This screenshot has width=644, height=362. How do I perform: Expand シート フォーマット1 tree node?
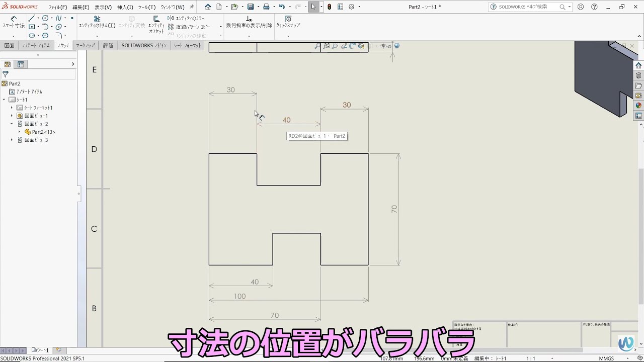click(x=12, y=108)
